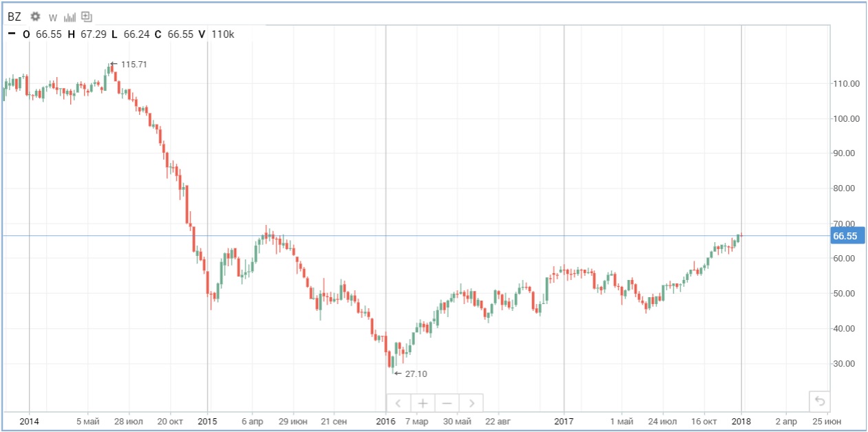Screen dimensions: 868x432
Task: Reset chart view with the undo arrow
Action: 819,400
